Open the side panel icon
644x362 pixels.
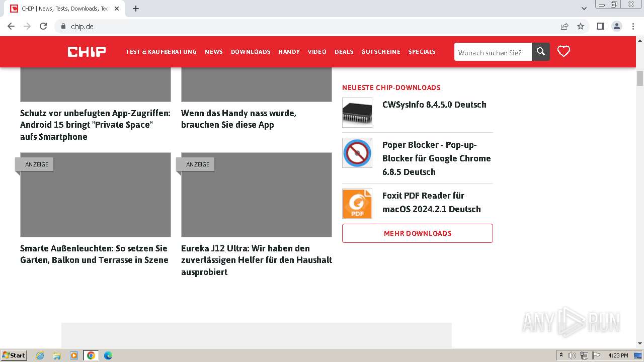[600, 26]
